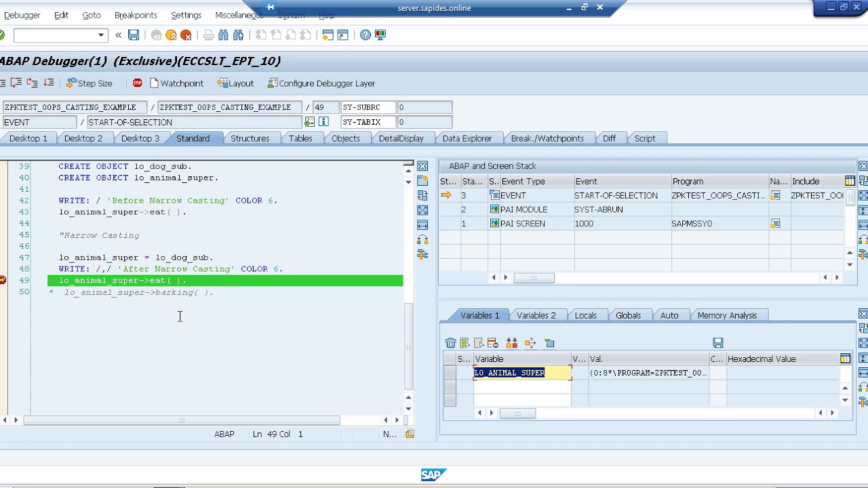Click the save icon in the Variables 1 panel
Image resolution: width=868 pixels, height=488 pixels.
(718, 343)
